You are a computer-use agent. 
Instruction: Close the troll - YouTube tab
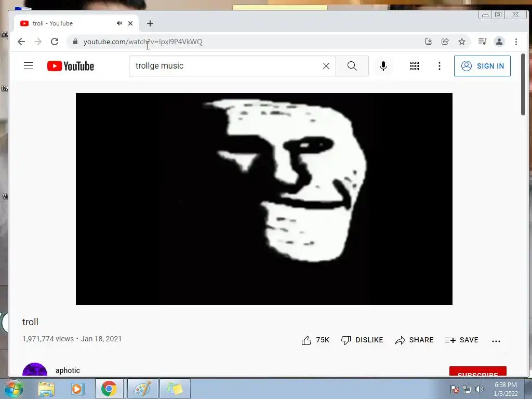coord(130,23)
